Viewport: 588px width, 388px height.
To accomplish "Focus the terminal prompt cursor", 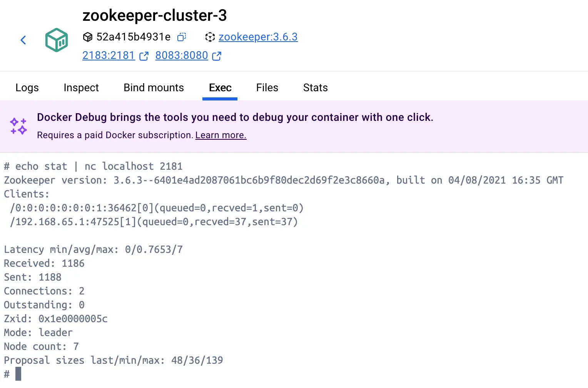I will pos(18,374).
